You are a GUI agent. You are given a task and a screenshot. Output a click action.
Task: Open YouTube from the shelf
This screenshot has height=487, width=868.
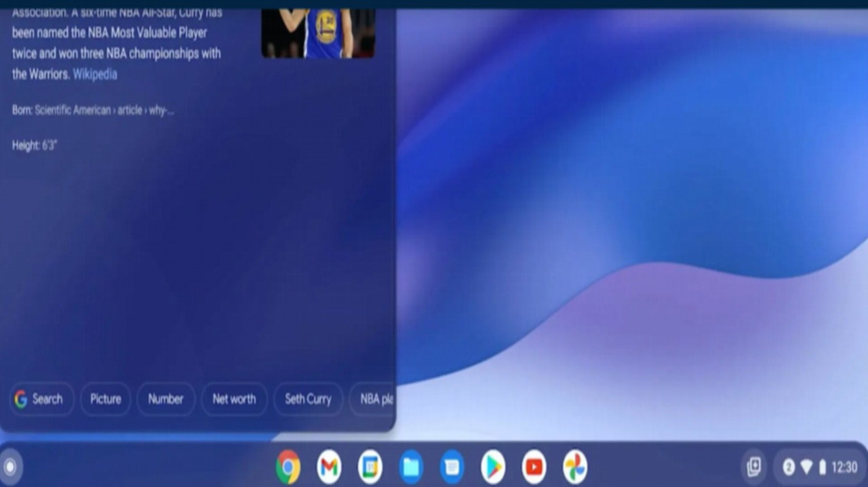534,466
